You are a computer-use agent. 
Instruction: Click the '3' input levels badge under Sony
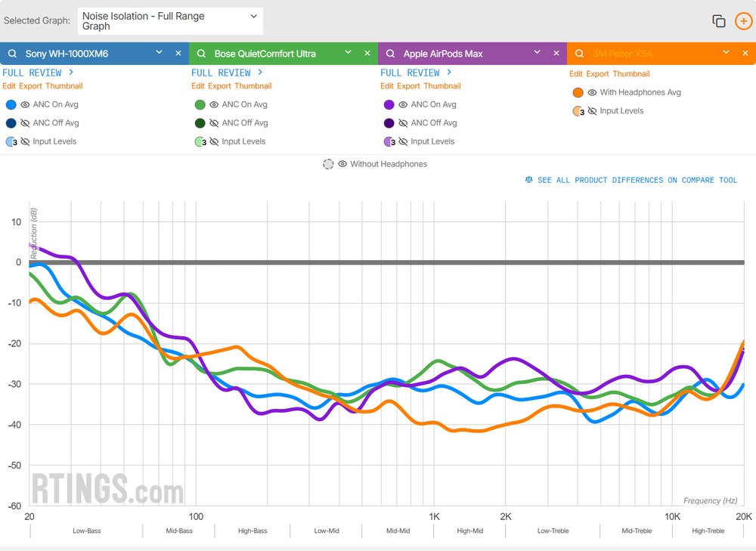pyautogui.click(x=11, y=141)
